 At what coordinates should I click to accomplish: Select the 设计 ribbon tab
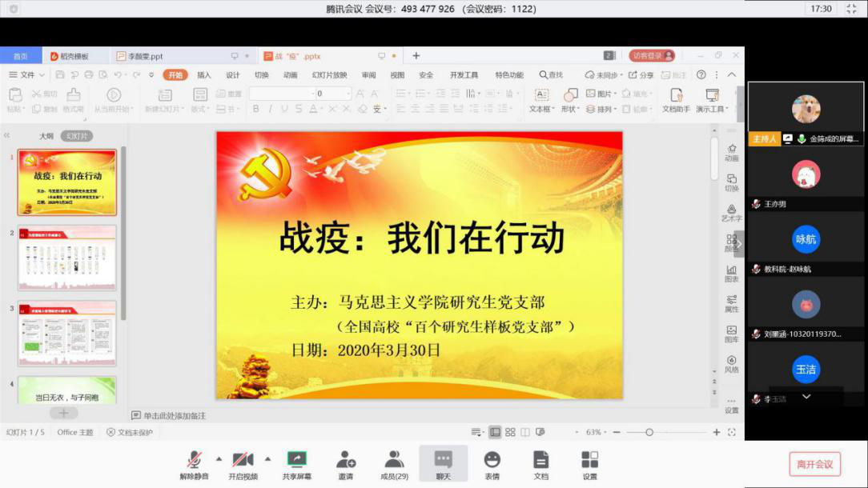pyautogui.click(x=232, y=74)
